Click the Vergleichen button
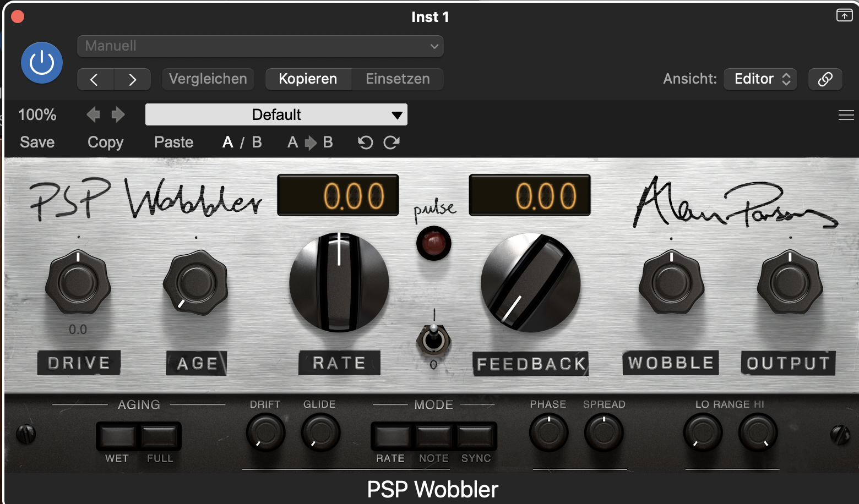Viewport: 859px width, 504px height. click(x=208, y=79)
